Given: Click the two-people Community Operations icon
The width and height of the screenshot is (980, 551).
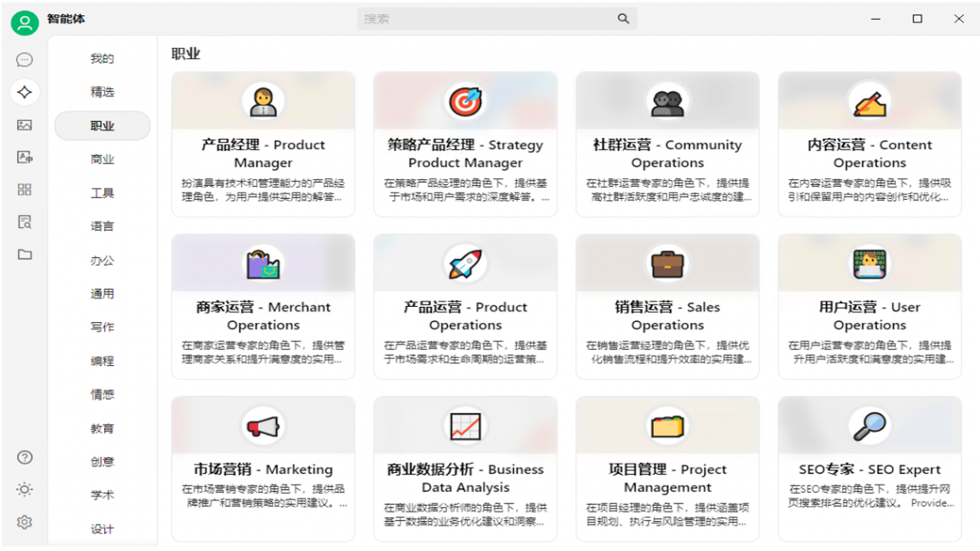Looking at the screenshot, I should pyautogui.click(x=668, y=102).
